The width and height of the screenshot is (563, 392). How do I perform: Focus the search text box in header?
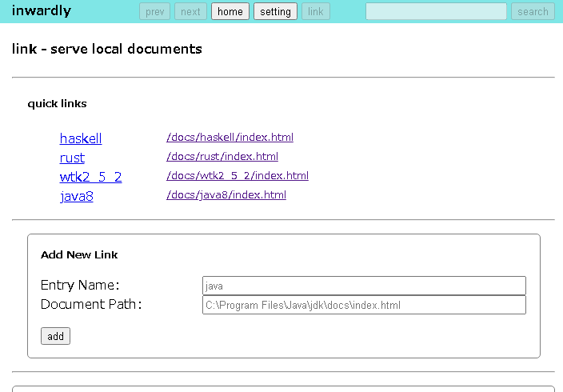pos(437,11)
